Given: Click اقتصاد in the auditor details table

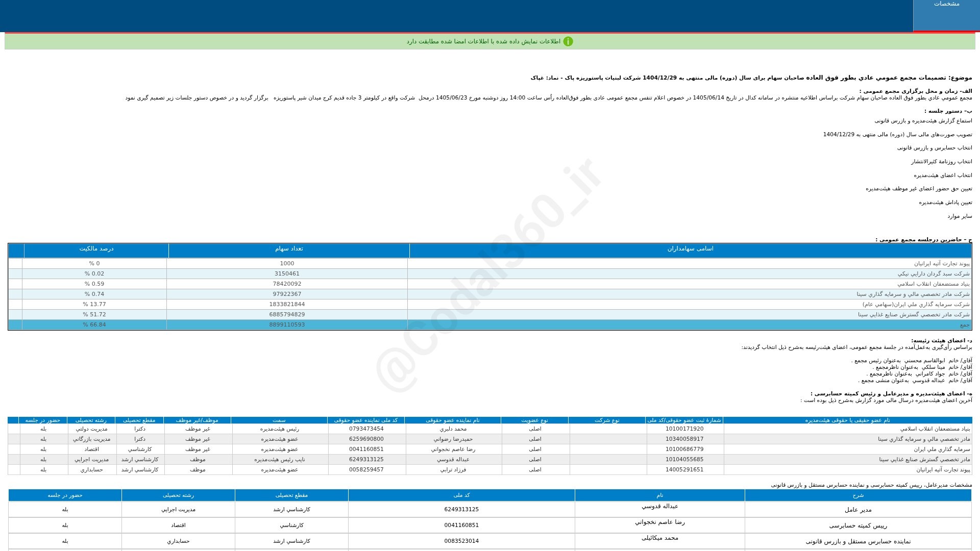Looking at the screenshot, I should [x=178, y=525].
